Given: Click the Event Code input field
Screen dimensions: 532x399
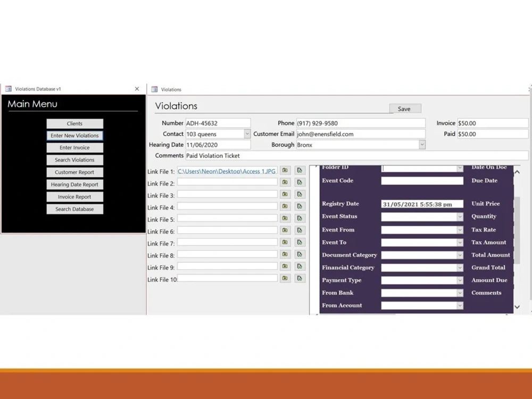Looking at the screenshot, I should [422, 181].
